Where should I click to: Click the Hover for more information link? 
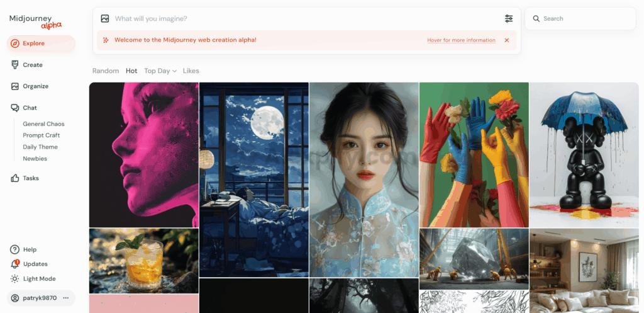pyautogui.click(x=461, y=40)
